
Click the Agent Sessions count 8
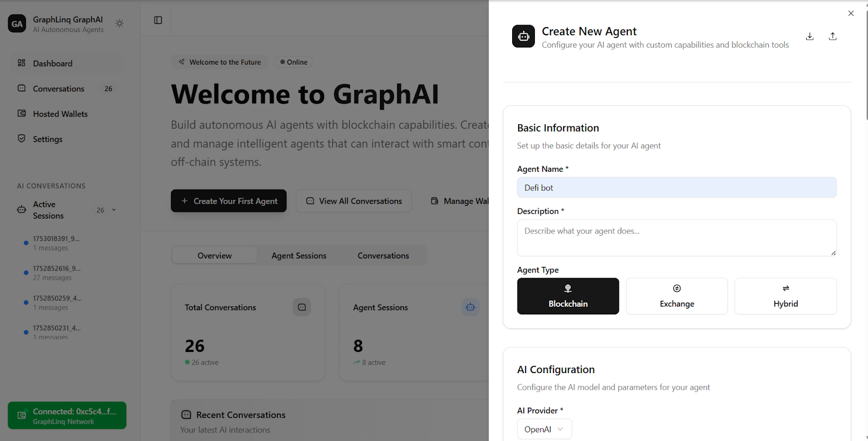358,346
